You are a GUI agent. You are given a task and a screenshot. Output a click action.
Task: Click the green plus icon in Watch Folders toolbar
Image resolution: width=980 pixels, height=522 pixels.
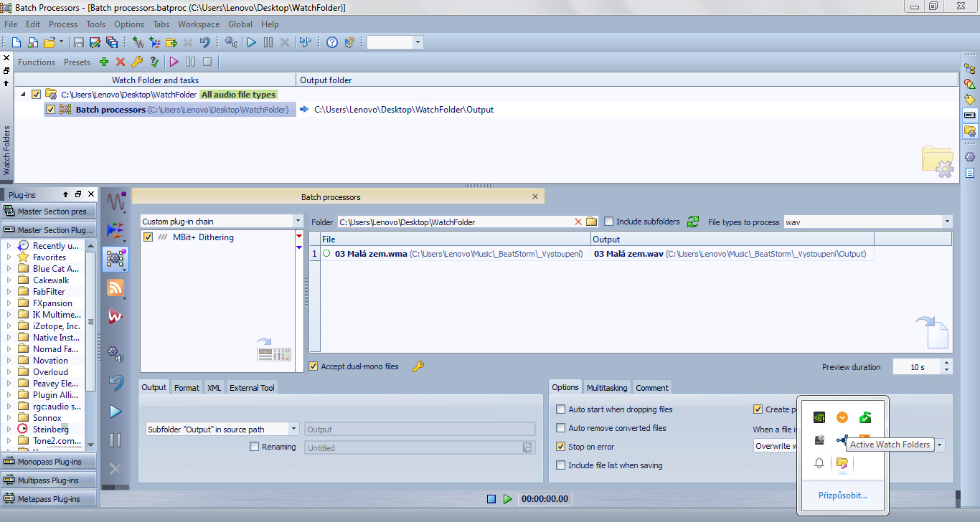104,62
